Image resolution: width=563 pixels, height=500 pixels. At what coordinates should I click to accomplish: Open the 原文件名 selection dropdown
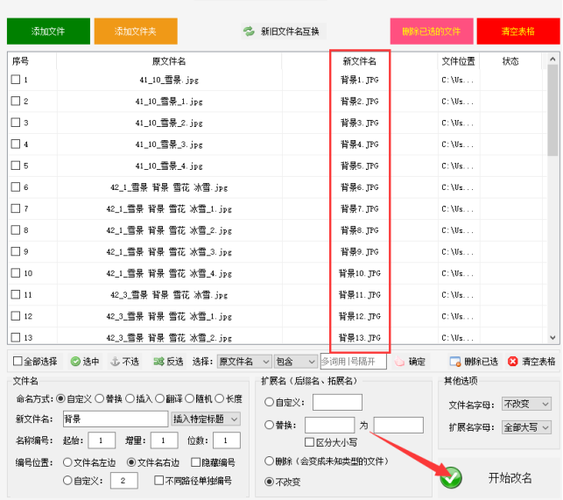(244, 361)
